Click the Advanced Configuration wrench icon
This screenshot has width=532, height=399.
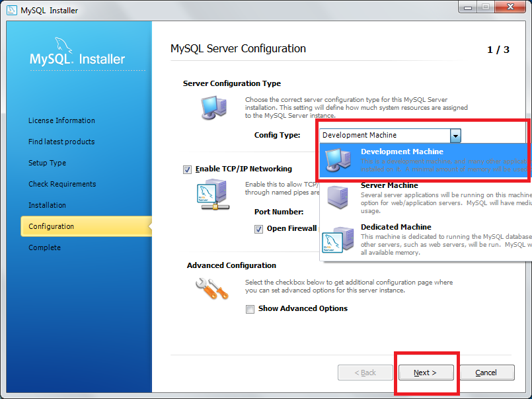click(212, 288)
